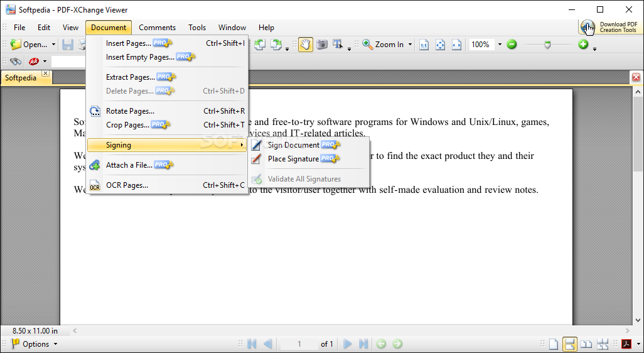This screenshot has height=353, width=644.
Task: Rotate view counter-clockwise icon
Action: 259,45
